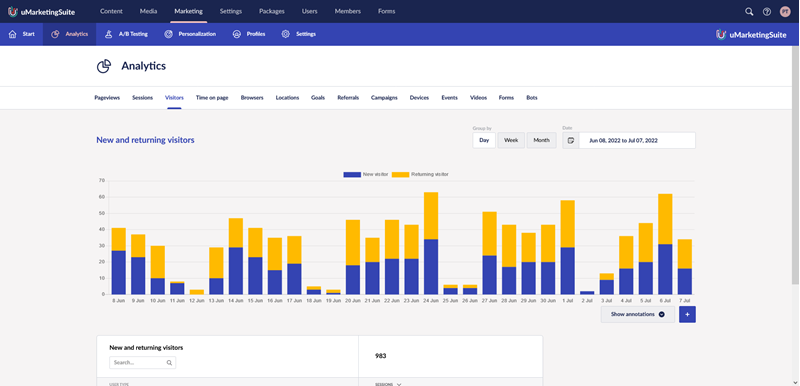Click the uMarketingSuite brand logo at right

click(751, 35)
